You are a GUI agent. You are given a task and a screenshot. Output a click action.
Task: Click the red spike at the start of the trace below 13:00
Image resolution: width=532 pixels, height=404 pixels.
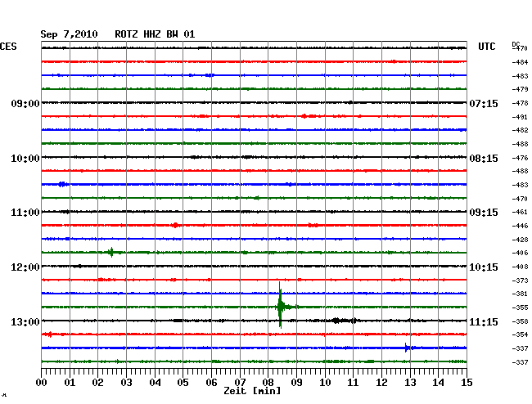coord(49,334)
